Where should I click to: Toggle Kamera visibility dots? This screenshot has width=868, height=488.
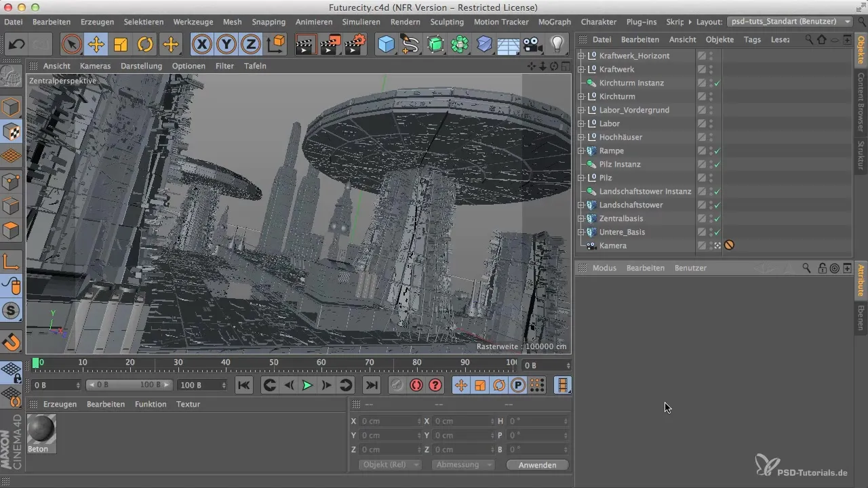[711, 245]
